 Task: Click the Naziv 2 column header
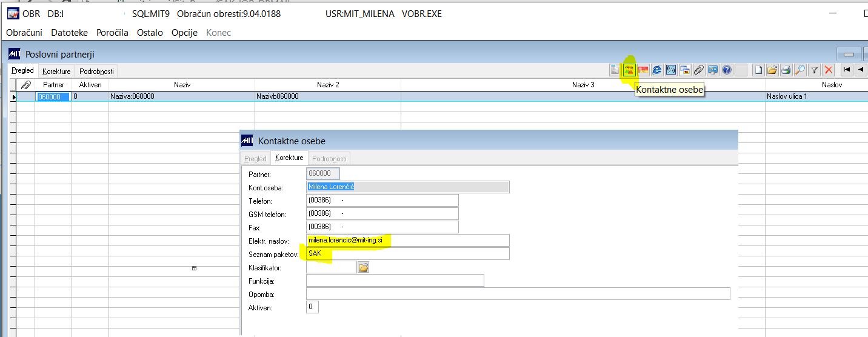[328, 85]
